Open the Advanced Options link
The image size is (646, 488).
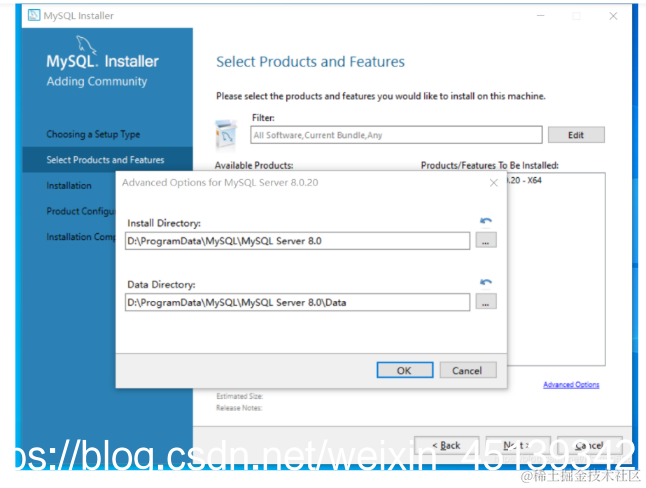[571, 385]
